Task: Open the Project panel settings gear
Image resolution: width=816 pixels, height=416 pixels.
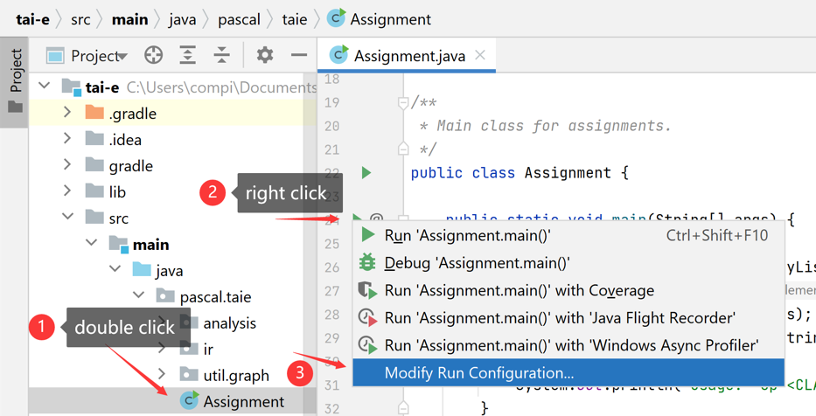Action: 265,55
